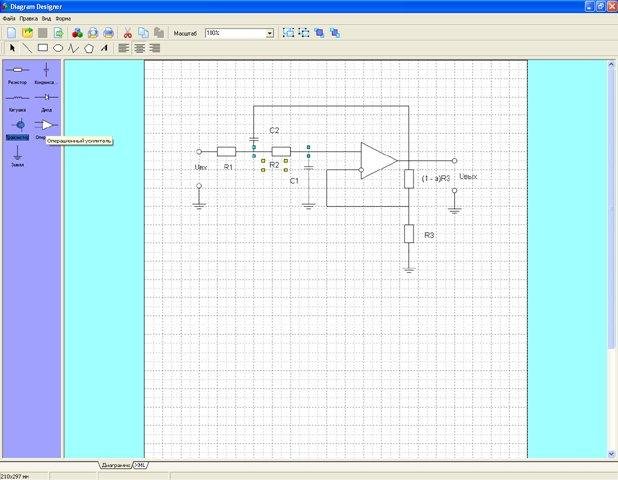Image resolution: width=618 pixels, height=480 pixels.
Task: Pick the capacitor symbol from the palette
Action: coord(45,71)
